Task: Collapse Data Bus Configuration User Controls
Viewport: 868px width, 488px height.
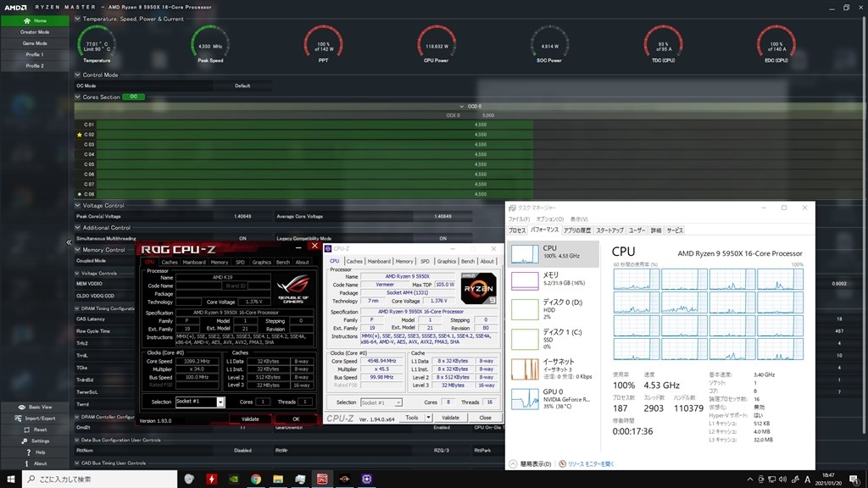Action: tap(77, 440)
